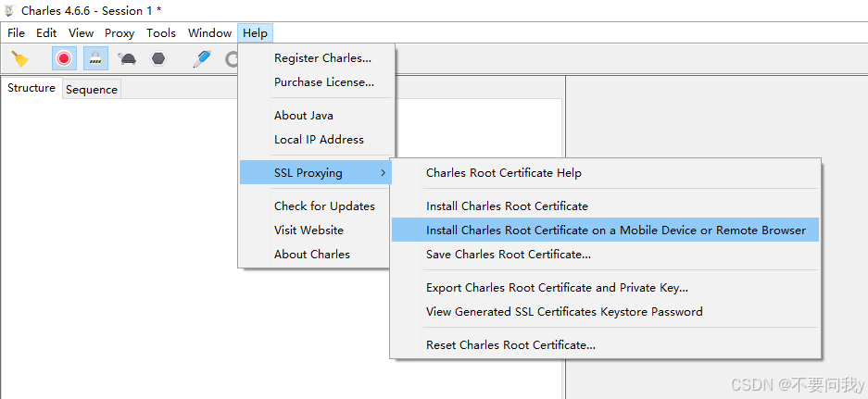Open the File menu
The image size is (868, 399).
coord(16,33)
